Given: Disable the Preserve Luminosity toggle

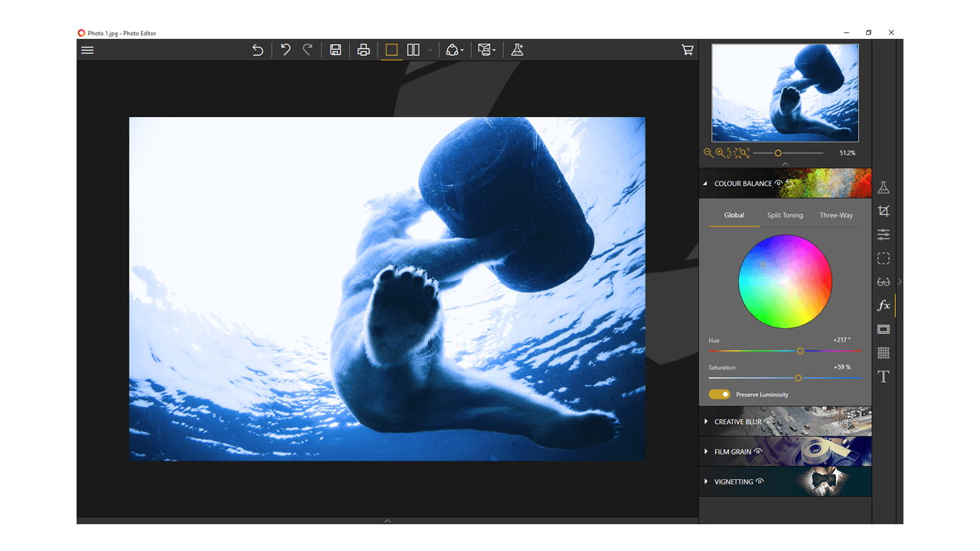Looking at the screenshot, I should pyautogui.click(x=718, y=393).
